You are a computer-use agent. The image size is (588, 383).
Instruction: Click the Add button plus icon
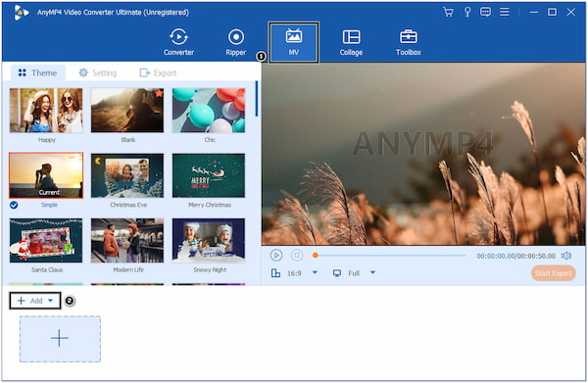[x=21, y=301]
